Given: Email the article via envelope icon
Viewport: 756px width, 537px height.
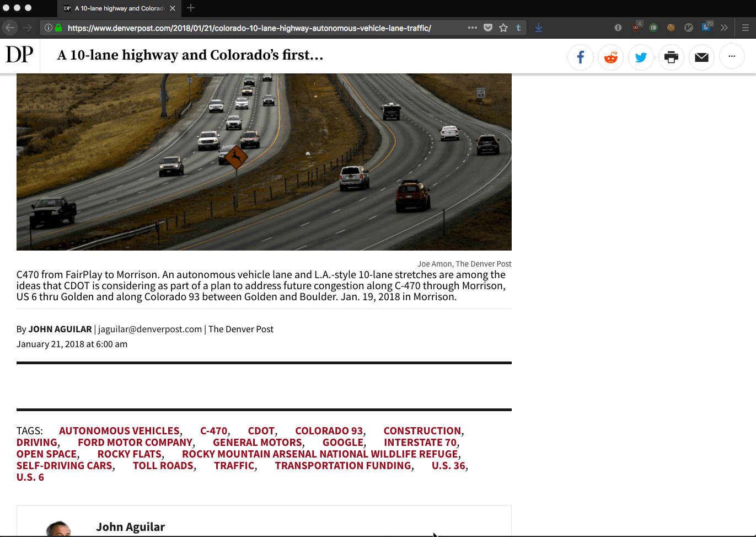Looking at the screenshot, I should click(701, 57).
